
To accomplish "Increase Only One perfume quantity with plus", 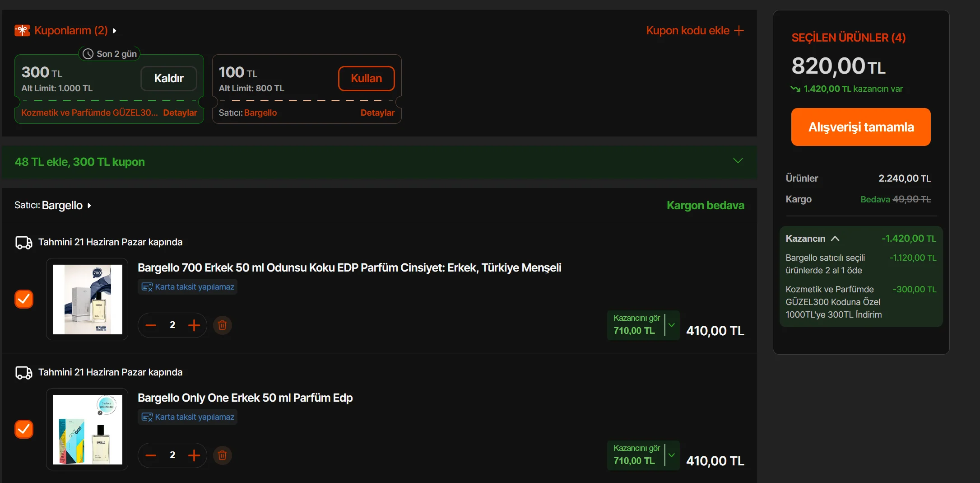I will pyautogui.click(x=194, y=455).
